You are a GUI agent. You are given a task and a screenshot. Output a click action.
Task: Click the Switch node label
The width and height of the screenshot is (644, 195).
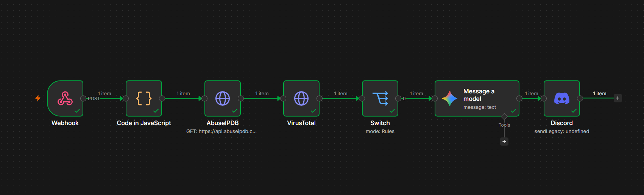pos(380,123)
